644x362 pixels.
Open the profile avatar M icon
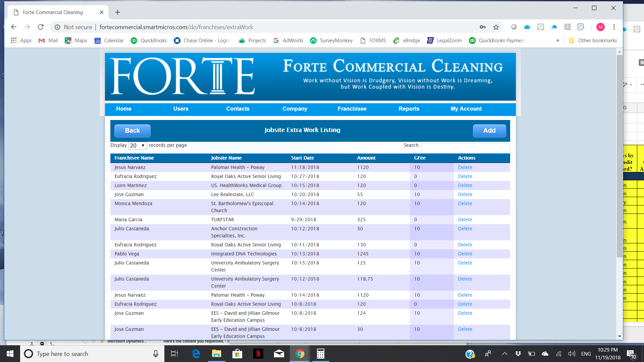600,27
